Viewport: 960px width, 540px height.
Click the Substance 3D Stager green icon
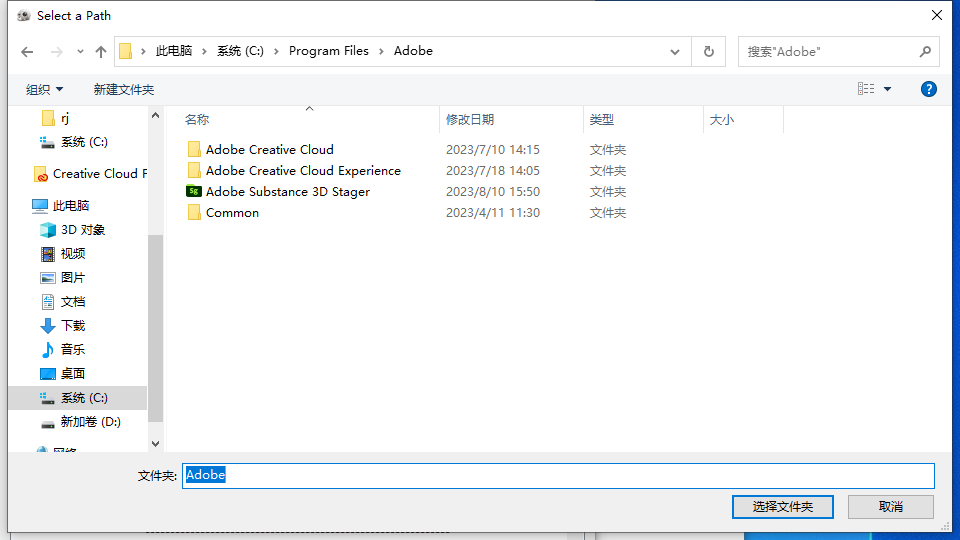click(193, 191)
